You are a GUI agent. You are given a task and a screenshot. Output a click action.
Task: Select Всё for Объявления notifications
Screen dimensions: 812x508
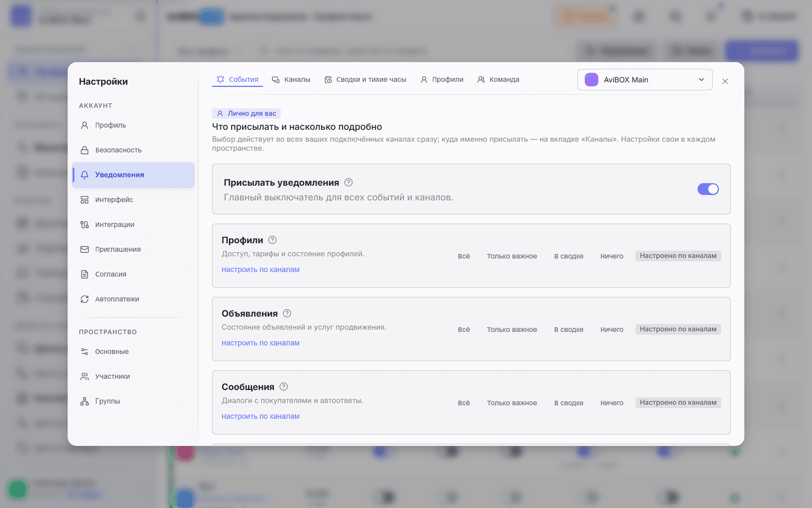(464, 330)
